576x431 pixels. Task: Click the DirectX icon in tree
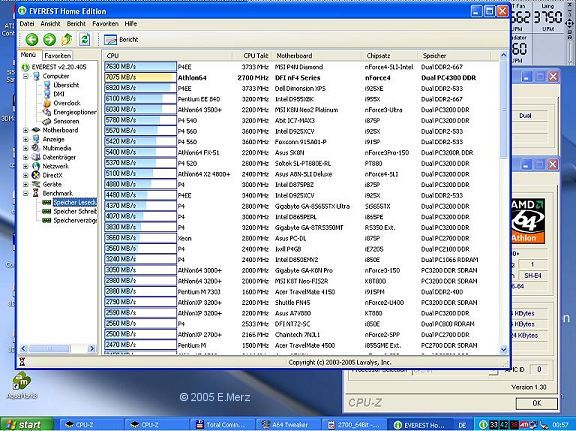(x=36, y=175)
